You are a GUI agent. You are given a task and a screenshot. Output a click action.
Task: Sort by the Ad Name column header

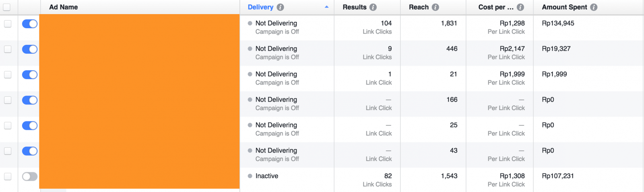click(64, 7)
